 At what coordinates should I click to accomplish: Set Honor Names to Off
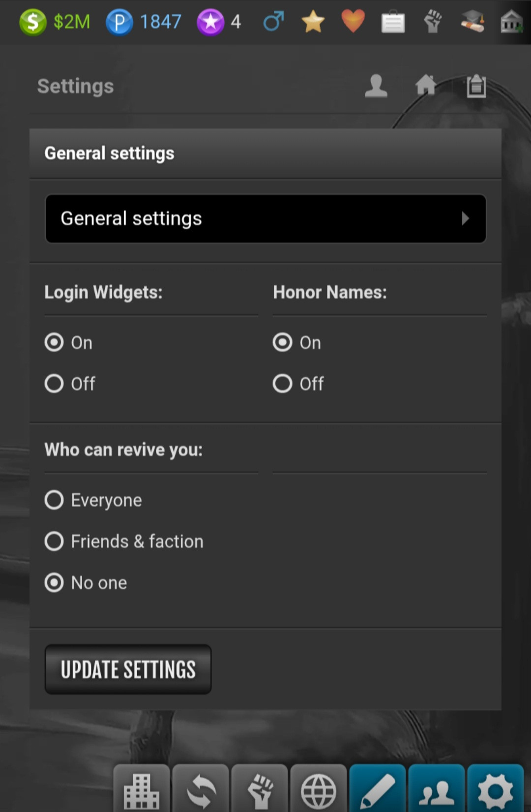[x=283, y=384]
